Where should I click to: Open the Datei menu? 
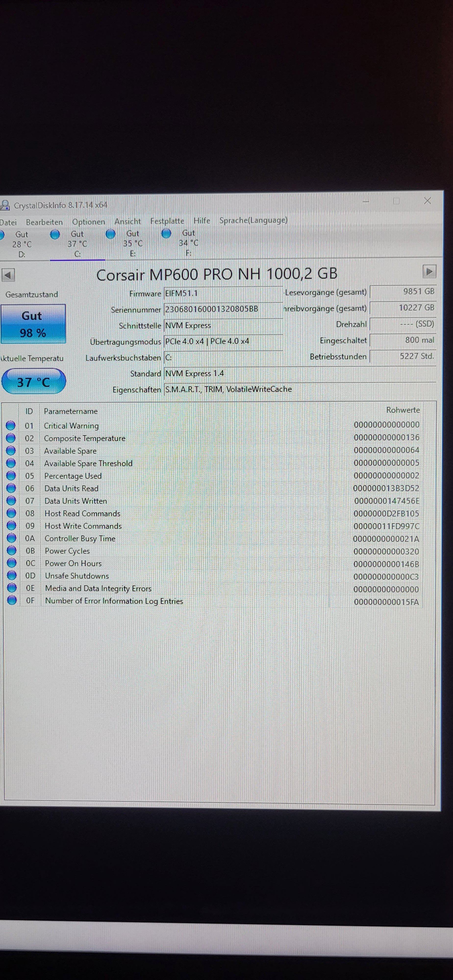[8, 222]
